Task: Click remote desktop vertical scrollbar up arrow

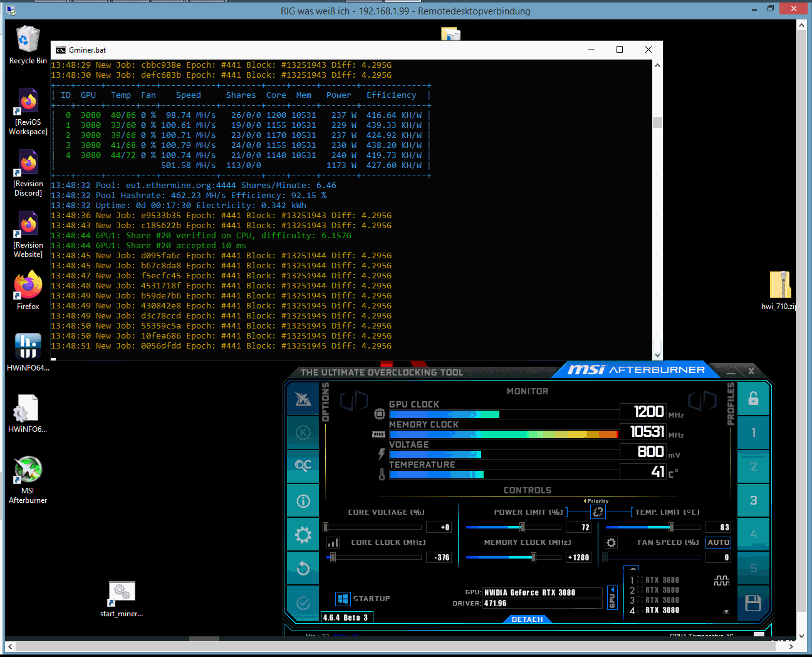Action: click(801, 25)
